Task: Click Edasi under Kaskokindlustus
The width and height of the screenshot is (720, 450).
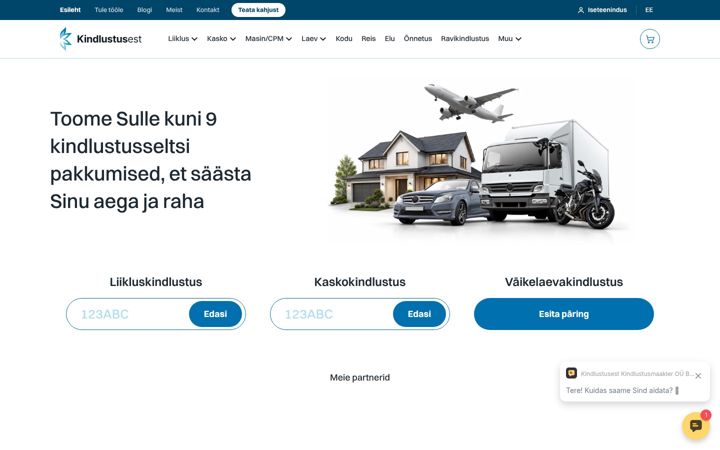Action: coord(419,314)
